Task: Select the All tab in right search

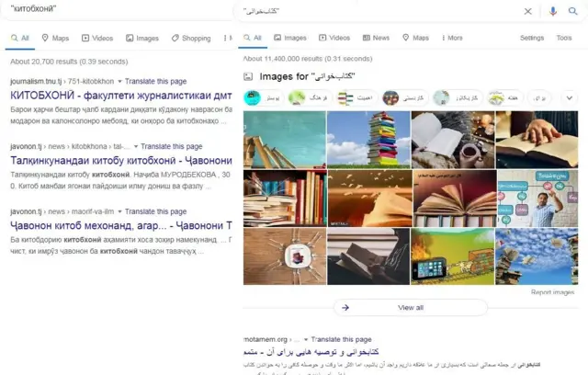Action: tap(253, 38)
